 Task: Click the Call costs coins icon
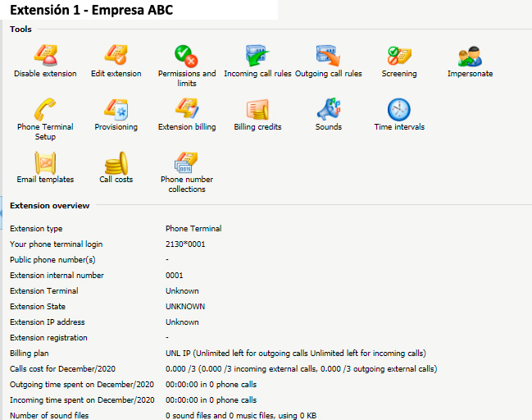[116, 162]
